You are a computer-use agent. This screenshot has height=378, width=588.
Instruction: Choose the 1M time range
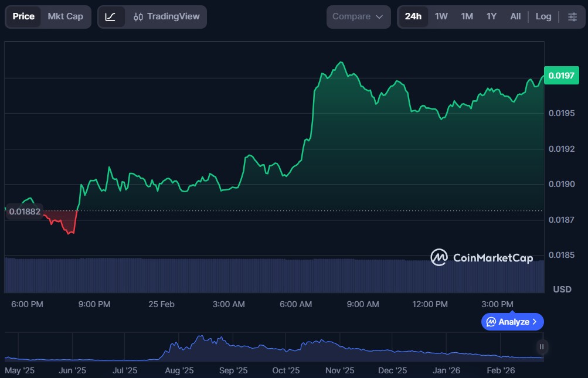pos(467,16)
